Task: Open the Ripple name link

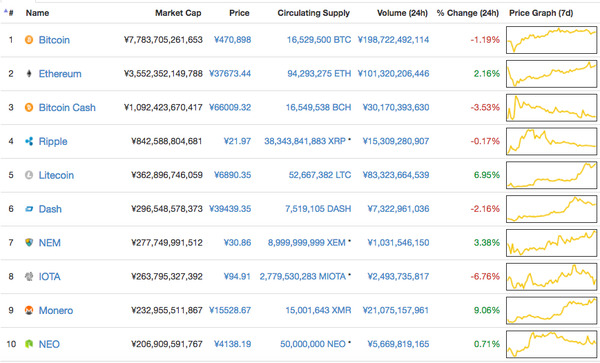Action: click(x=53, y=142)
